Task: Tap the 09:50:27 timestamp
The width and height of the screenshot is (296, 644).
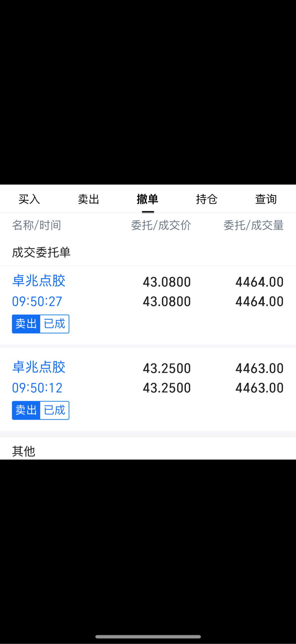Action: [37, 301]
